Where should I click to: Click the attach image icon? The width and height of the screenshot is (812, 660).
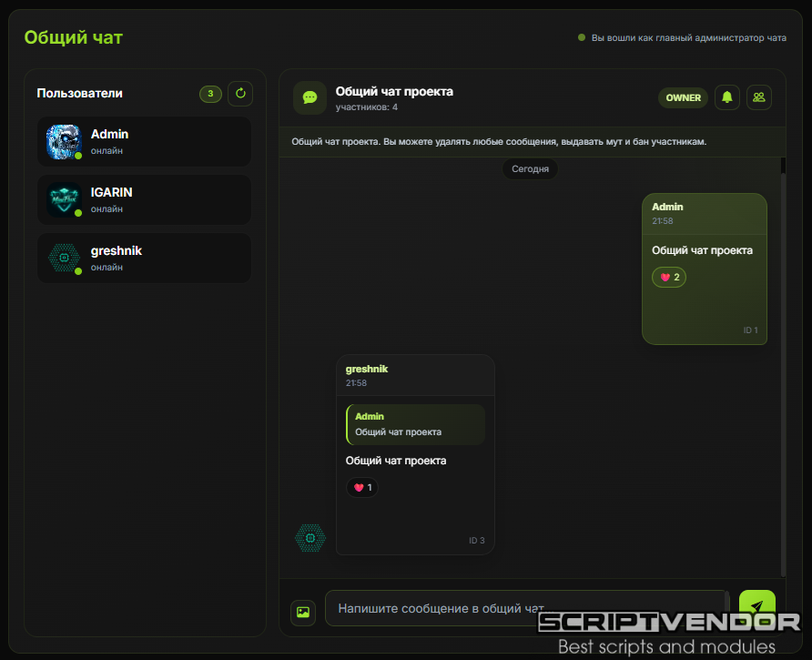tap(303, 613)
